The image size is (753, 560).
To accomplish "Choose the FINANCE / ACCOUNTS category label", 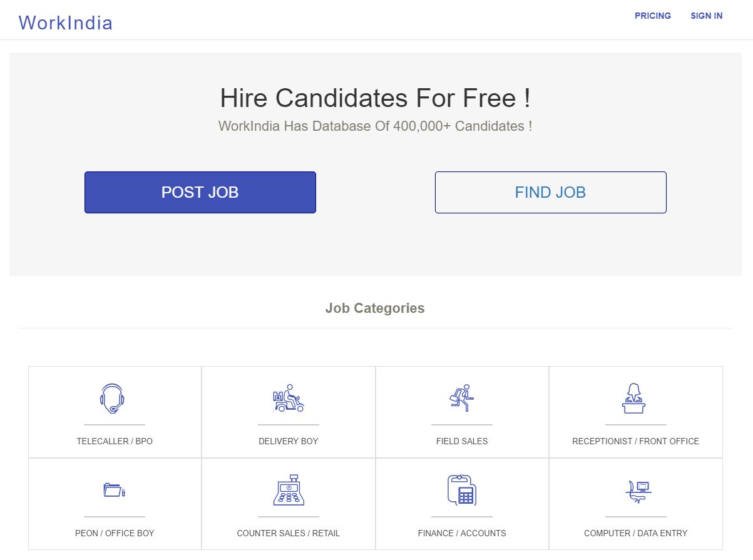I will [x=462, y=533].
